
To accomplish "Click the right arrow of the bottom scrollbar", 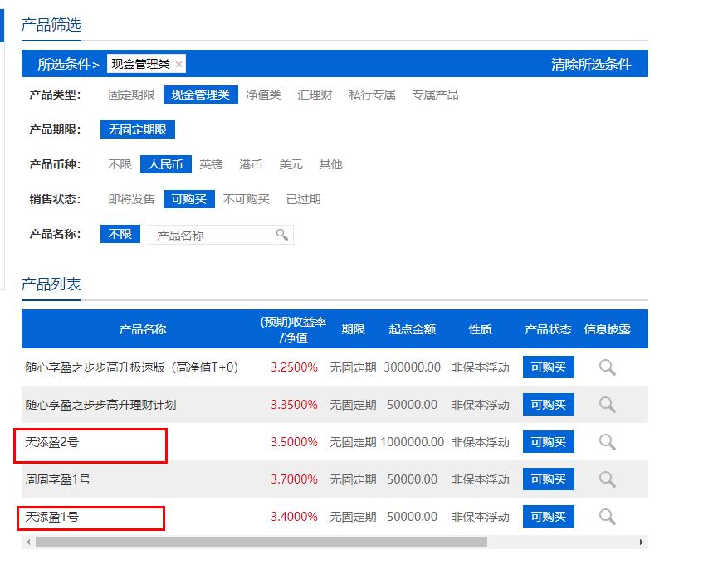I will click(639, 541).
